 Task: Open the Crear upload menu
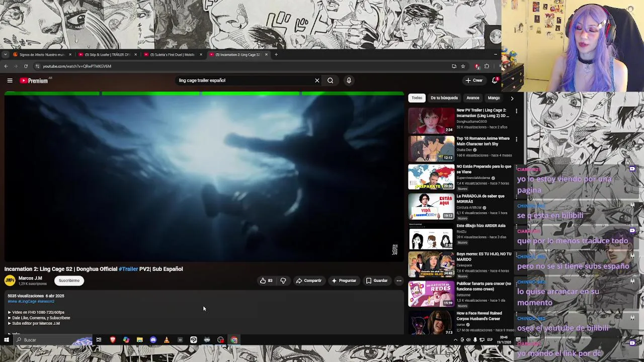coord(474,80)
